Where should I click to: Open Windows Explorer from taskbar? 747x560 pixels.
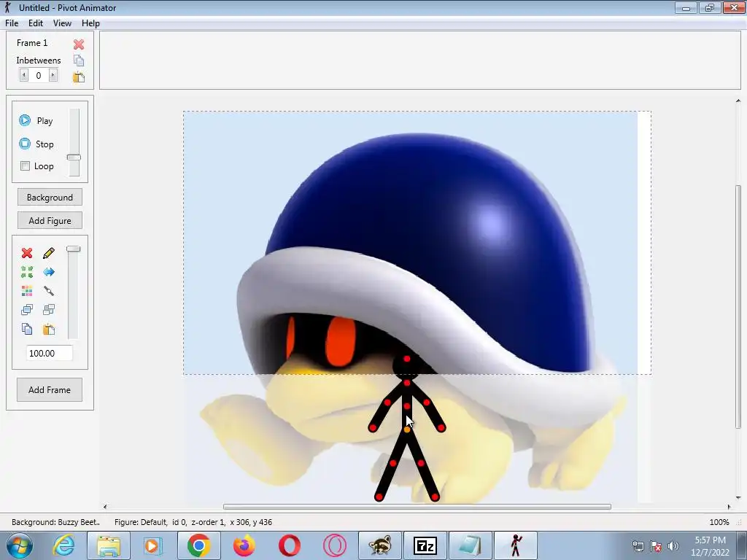tap(109, 545)
